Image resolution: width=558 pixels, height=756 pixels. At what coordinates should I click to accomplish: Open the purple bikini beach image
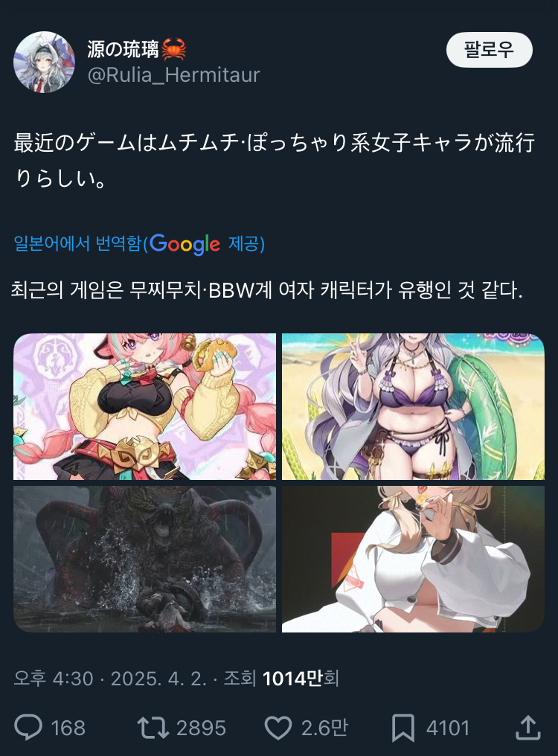coord(414,406)
